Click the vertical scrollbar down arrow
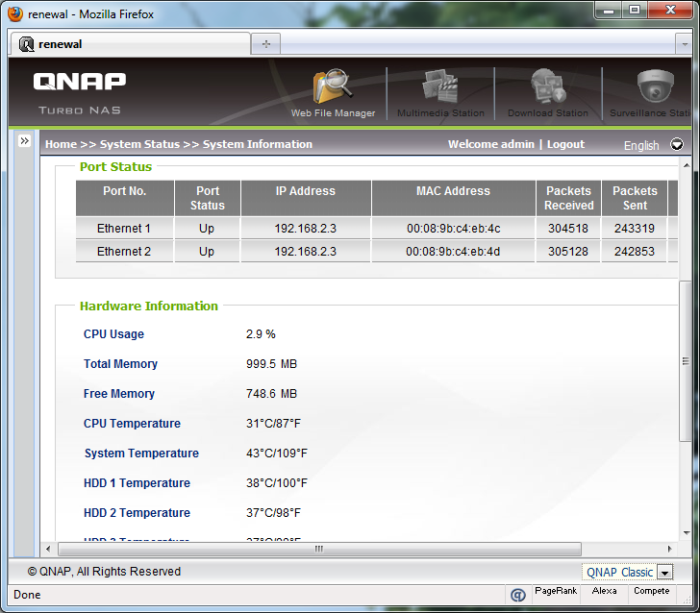 coord(685,533)
